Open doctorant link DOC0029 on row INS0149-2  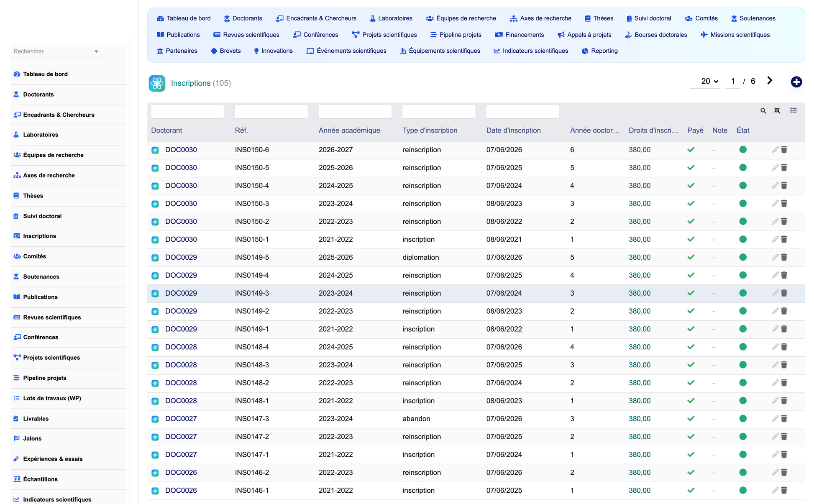[181, 311]
